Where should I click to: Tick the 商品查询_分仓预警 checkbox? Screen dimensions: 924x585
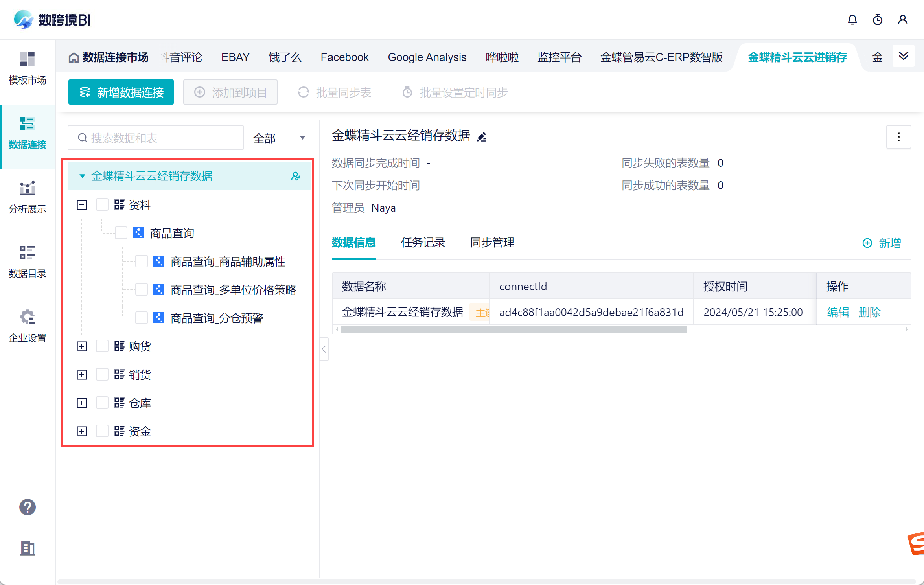(142, 318)
